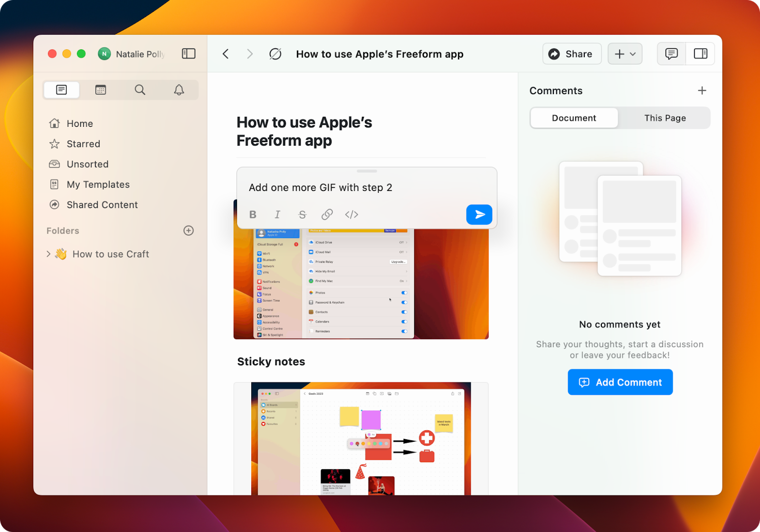Select the Starred item in the sidebar

(83, 143)
